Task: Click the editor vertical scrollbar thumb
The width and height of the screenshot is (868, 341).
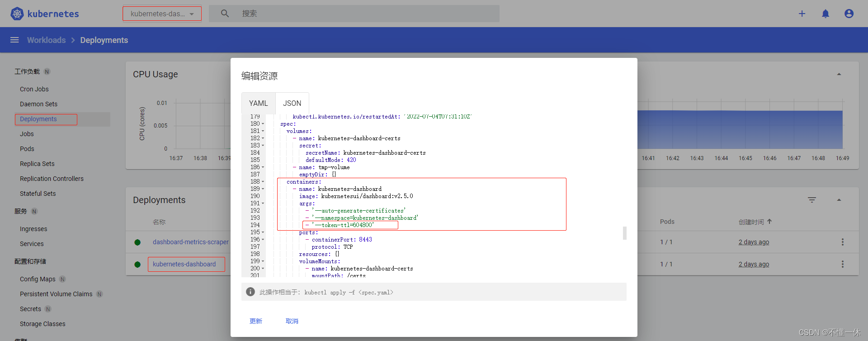Action: [625, 233]
